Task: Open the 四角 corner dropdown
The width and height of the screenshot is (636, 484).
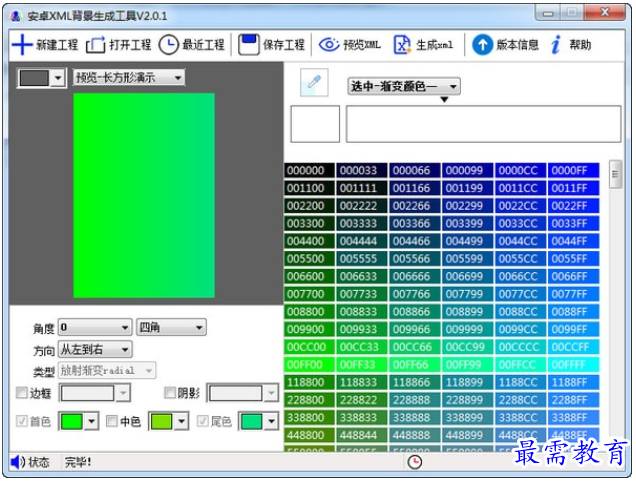Action: (x=171, y=327)
